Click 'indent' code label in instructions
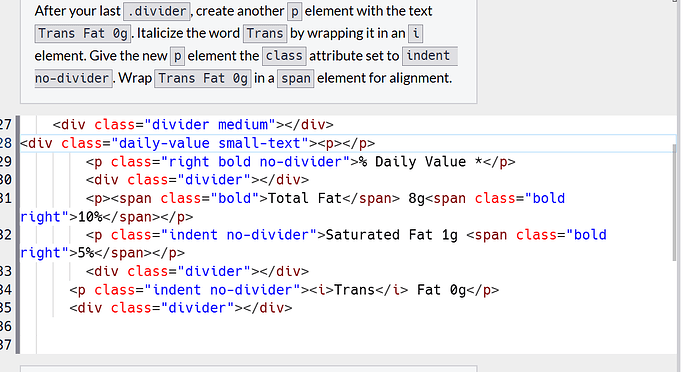 (x=430, y=56)
